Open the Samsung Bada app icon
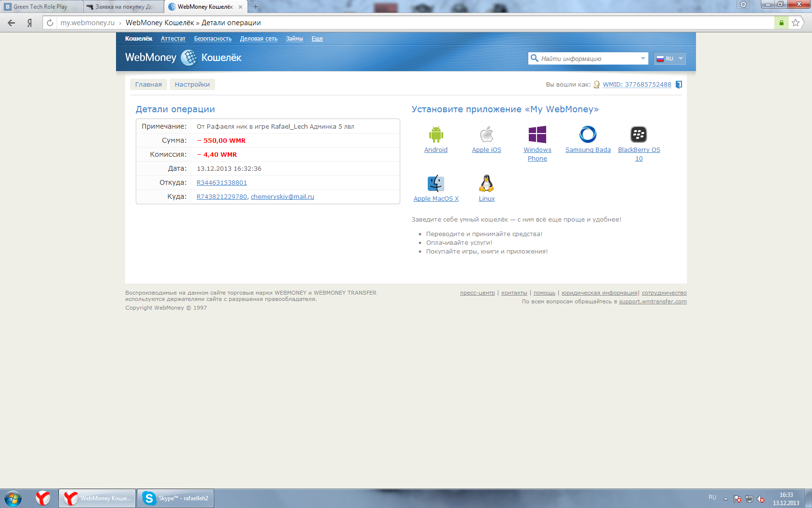Screen dimensions: 812x508 point(588,134)
